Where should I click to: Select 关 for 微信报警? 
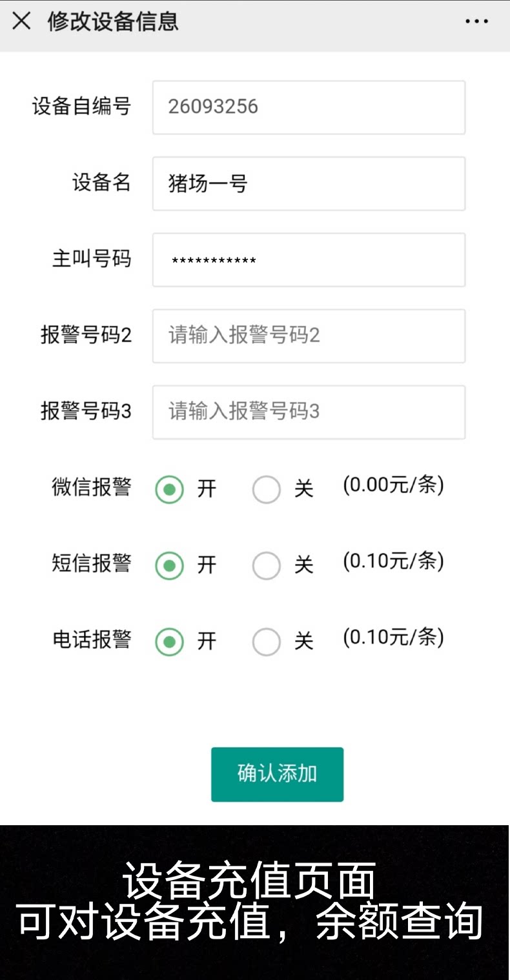266,490
